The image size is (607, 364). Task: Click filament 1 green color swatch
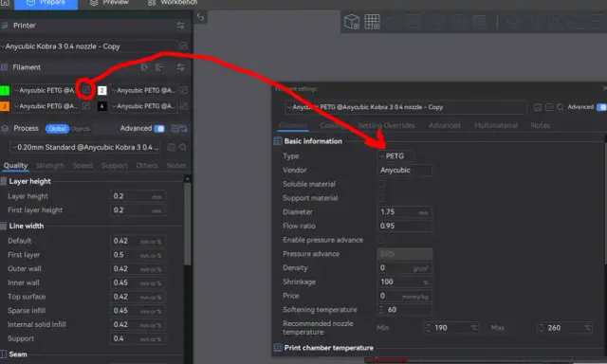(x=4, y=90)
